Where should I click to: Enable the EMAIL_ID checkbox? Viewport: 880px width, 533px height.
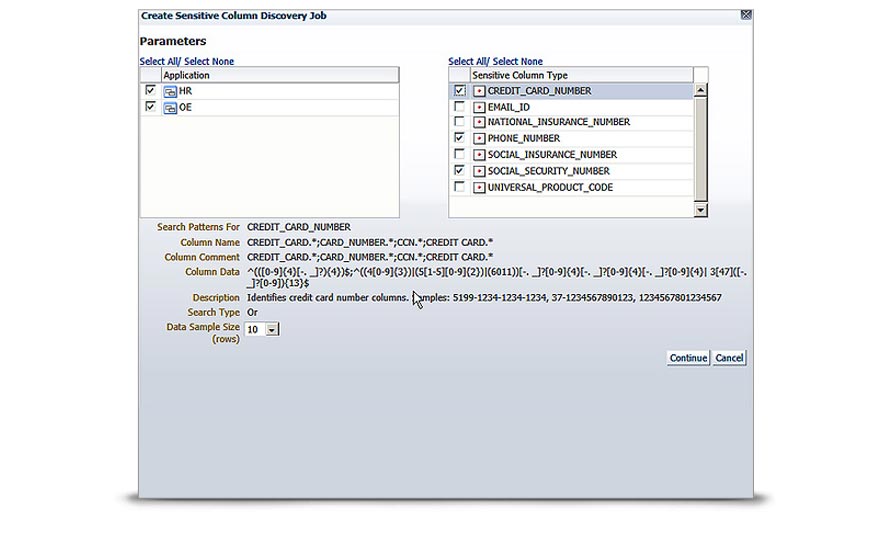(459, 106)
